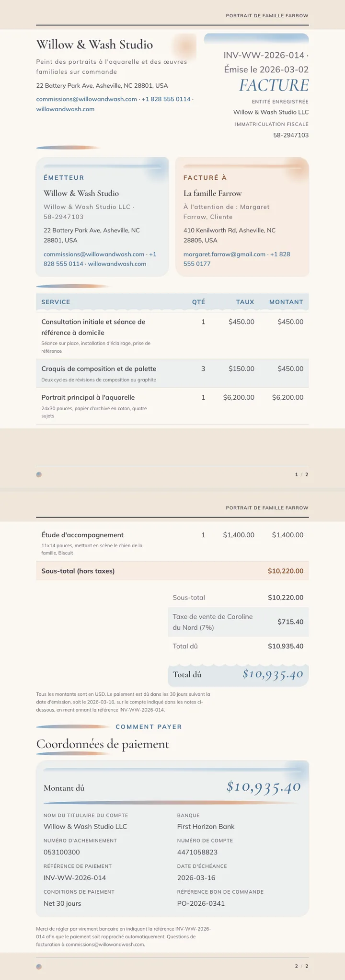Click the FACTURE title text
The image size is (345, 980).
click(274, 85)
